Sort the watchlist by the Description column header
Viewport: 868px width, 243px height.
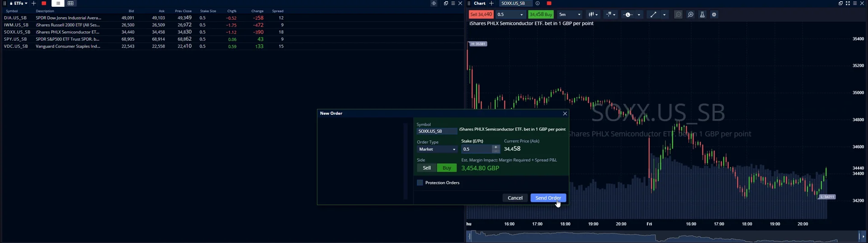point(45,11)
